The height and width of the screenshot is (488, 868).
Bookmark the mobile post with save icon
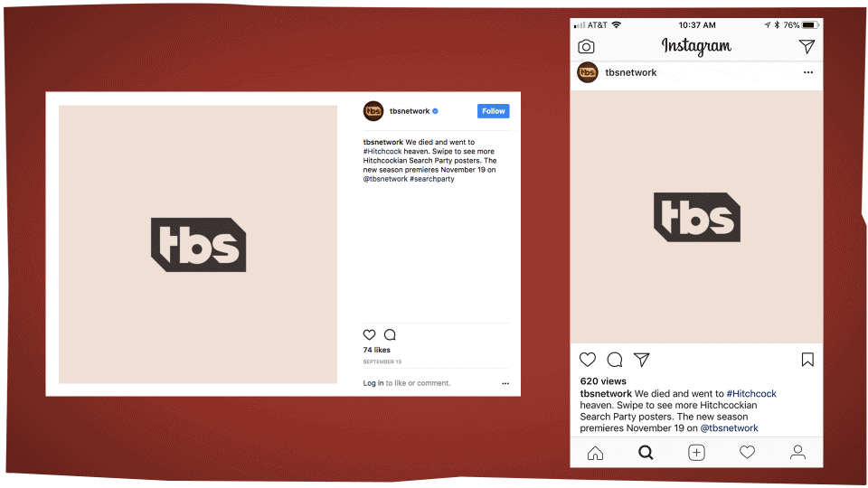807,360
